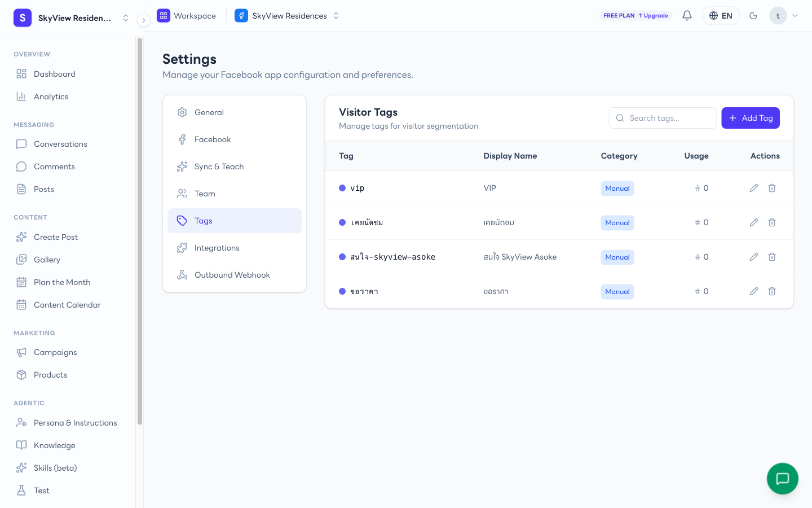812x508 pixels.
Task: Focus the Search tags input field
Action: point(663,118)
